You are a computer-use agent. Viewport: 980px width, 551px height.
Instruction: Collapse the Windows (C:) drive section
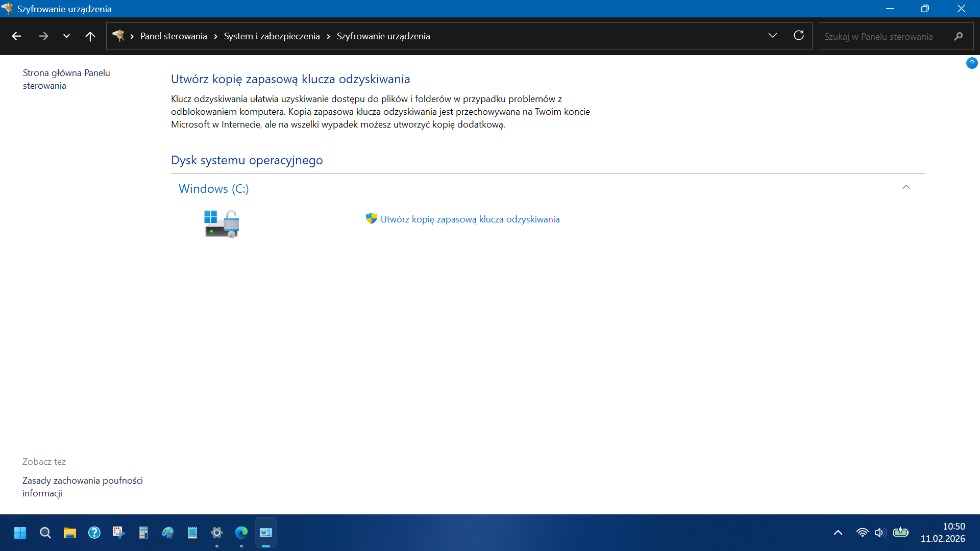[x=906, y=187]
